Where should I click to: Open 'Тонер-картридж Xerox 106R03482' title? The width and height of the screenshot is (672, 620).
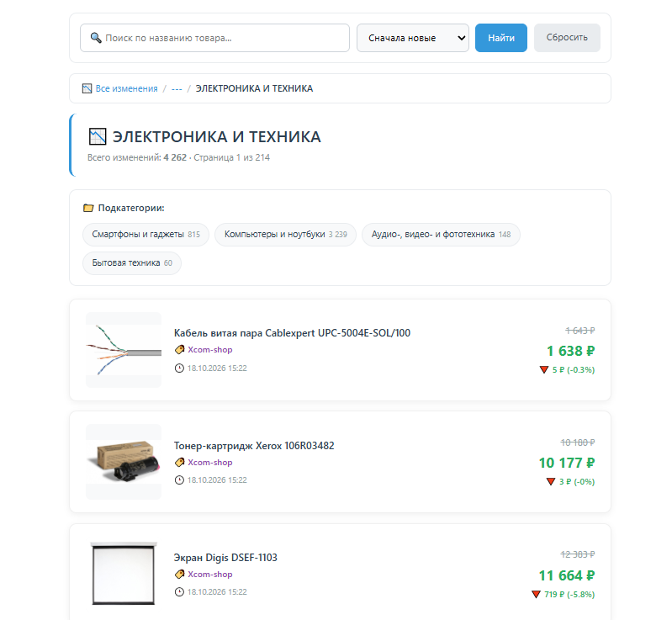[x=254, y=446]
